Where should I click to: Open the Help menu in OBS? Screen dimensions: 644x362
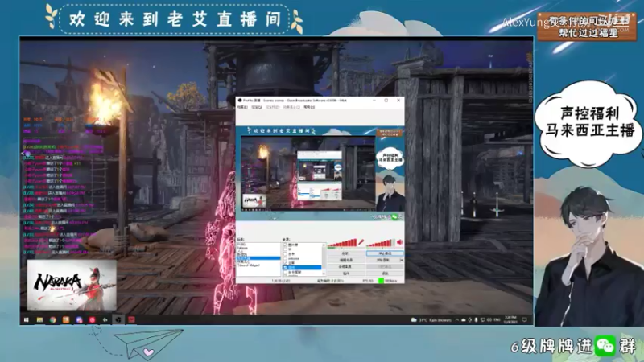pyautogui.click(x=309, y=107)
